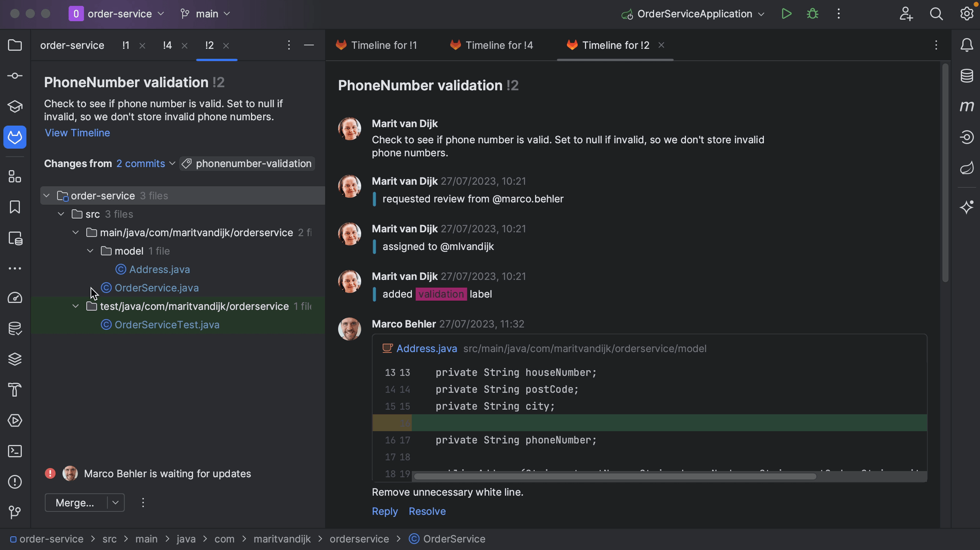The height and width of the screenshot is (550, 980).
Task: Open the Commit tool window icon
Action: [15, 76]
